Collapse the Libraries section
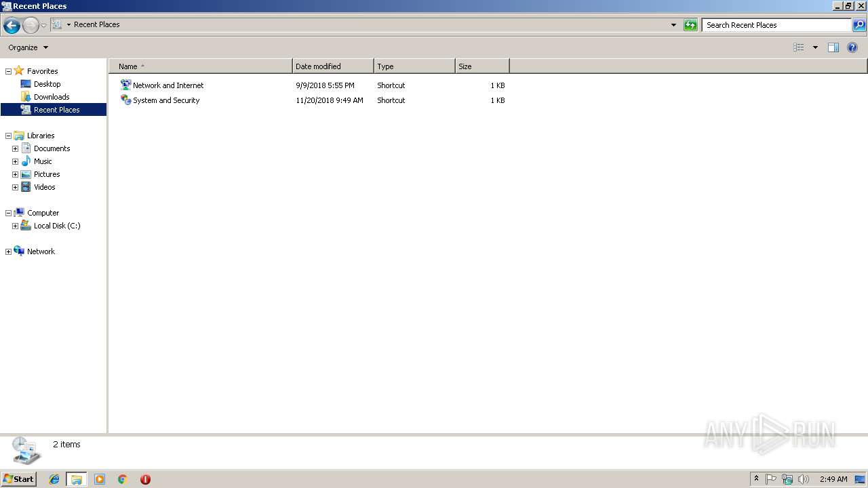Image resolution: width=868 pixels, height=488 pixels. click(x=8, y=136)
